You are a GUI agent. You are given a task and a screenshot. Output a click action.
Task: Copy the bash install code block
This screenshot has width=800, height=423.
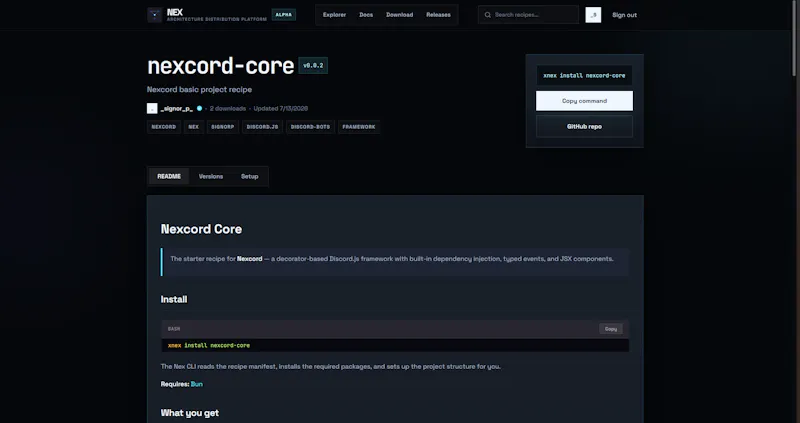(x=611, y=329)
